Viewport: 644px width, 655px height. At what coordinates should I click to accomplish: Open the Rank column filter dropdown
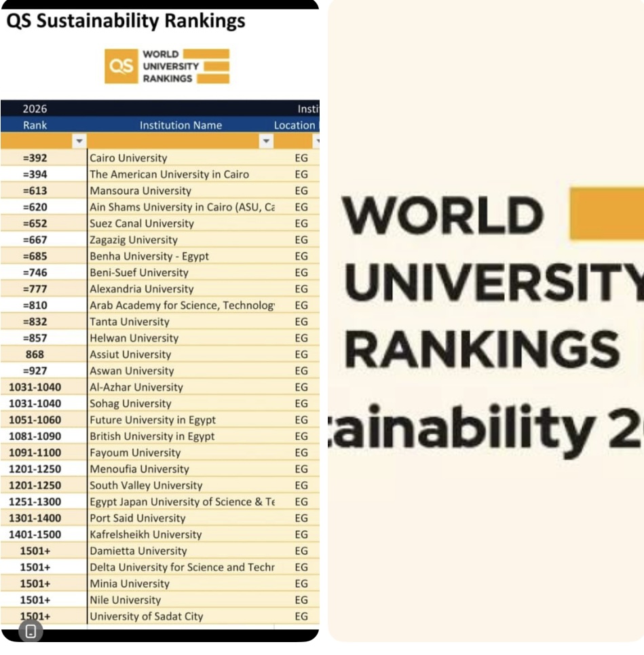pos(79,141)
